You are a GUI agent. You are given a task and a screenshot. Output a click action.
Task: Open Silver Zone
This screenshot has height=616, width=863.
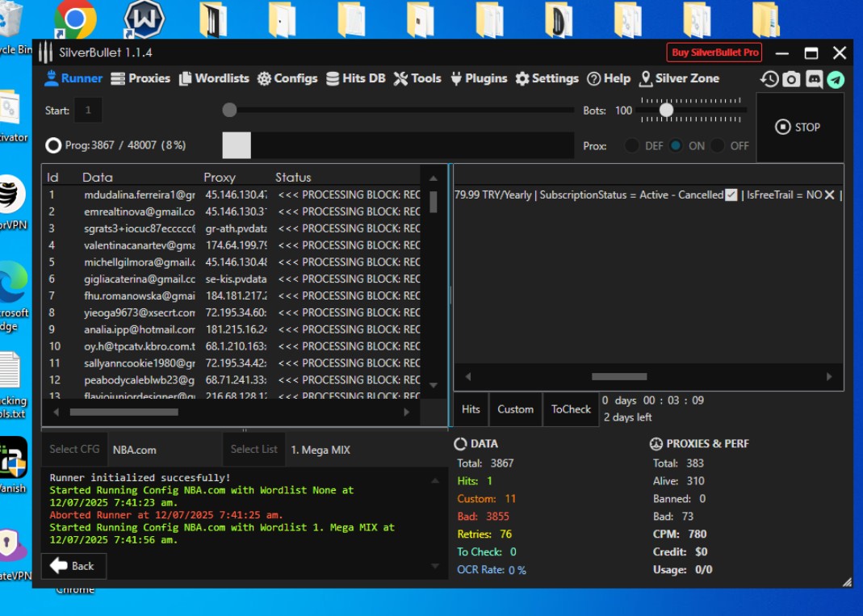pos(679,79)
